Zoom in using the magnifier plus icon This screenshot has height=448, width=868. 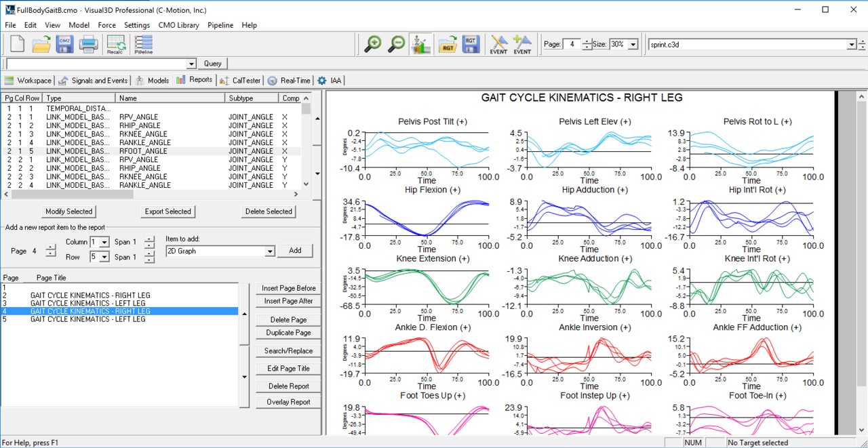coord(372,44)
